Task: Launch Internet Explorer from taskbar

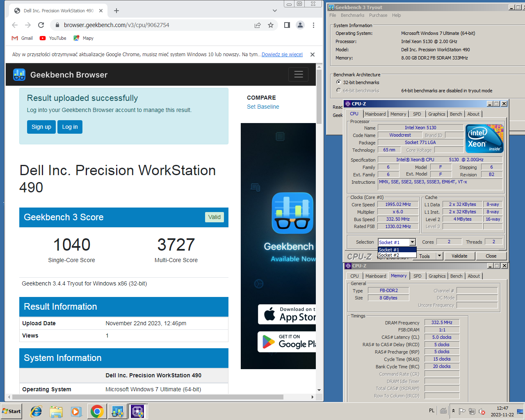Action: (x=36, y=411)
